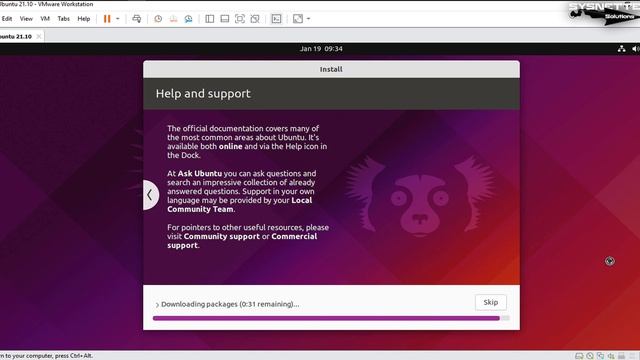Click the sound card icon in VMware status bar
The height and width of the screenshot is (360, 640).
611,356
